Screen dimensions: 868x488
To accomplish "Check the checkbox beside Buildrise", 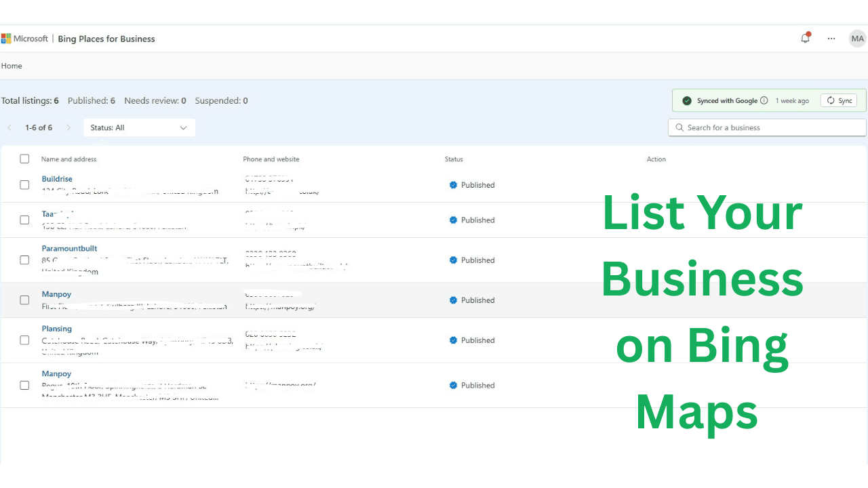I will [24, 184].
